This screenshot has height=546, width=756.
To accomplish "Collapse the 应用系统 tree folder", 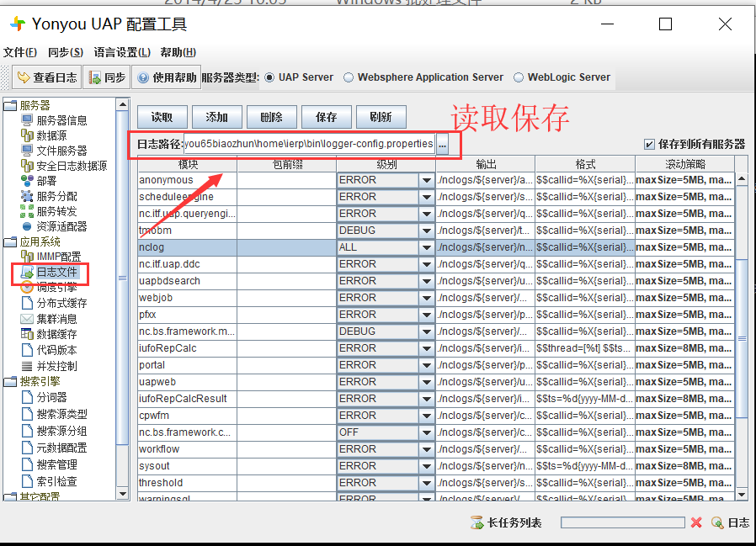I will (x=9, y=241).
